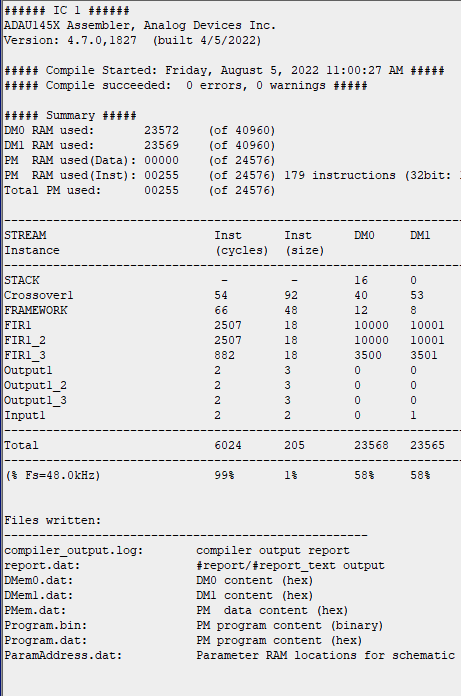This screenshot has height=696, width=461.
Task: Click the report.dat file entry
Action: pos(194,566)
